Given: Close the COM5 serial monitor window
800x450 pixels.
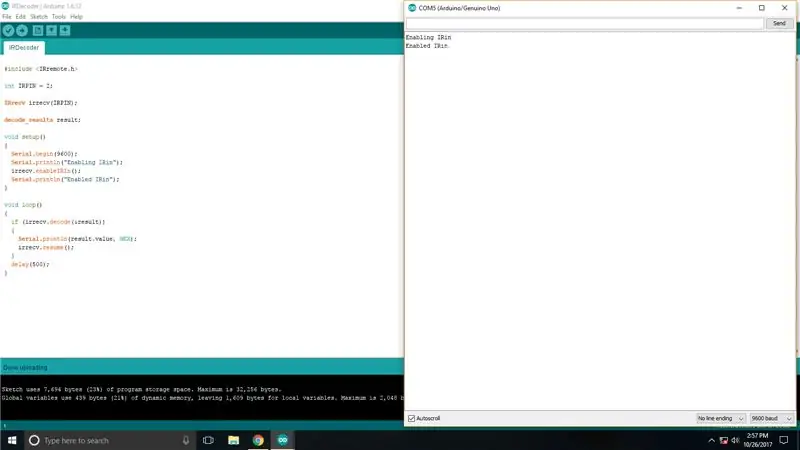Looking at the screenshot, I should tap(785, 8).
